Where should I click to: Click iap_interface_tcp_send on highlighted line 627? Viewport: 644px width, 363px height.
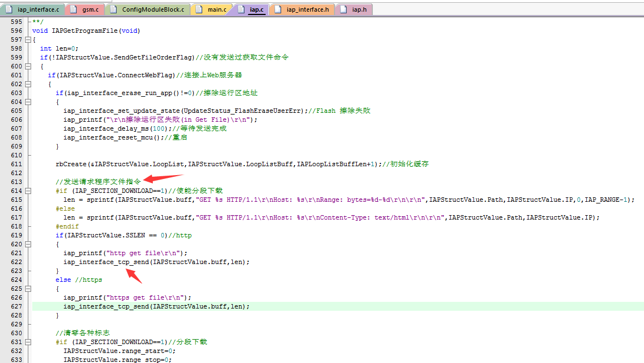coord(106,306)
